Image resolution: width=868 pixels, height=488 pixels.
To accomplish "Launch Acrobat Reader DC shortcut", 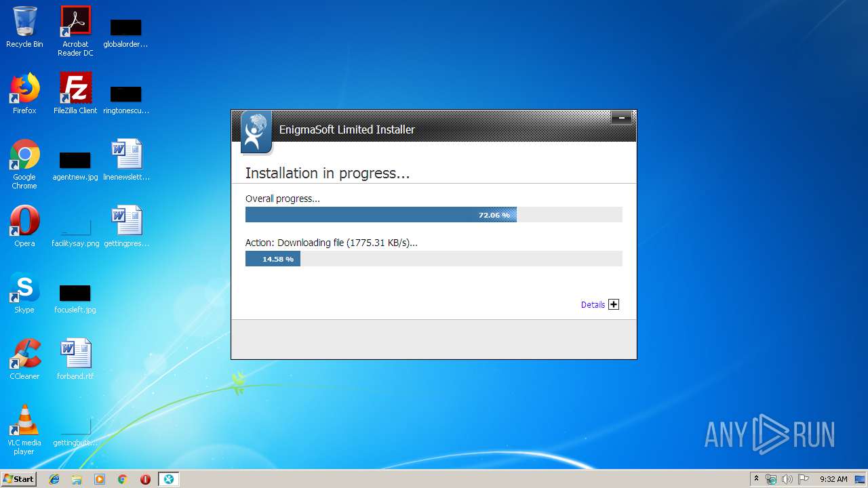I will pos(75,31).
